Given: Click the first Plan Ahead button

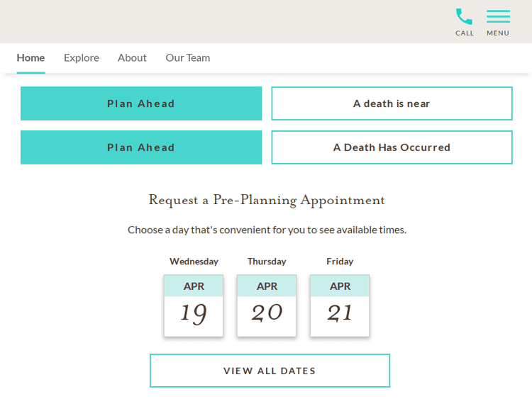Looking at the screenshot, I should coord(141,103).
